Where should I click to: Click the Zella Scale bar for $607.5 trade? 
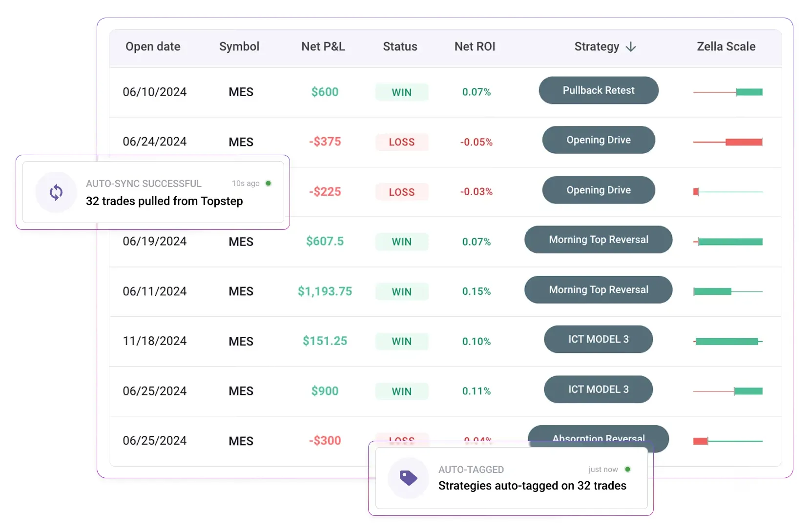point(728,242)
